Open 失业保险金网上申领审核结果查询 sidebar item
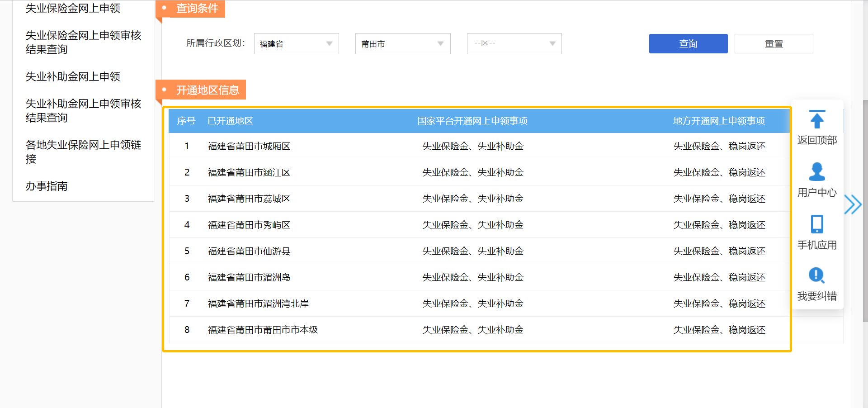 click(83, 42)
